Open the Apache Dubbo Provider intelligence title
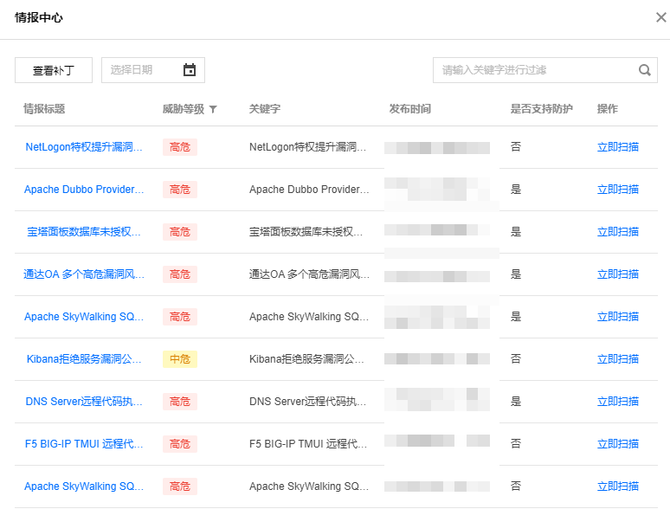This screenshot has height=509, width=670. point(84,189)
